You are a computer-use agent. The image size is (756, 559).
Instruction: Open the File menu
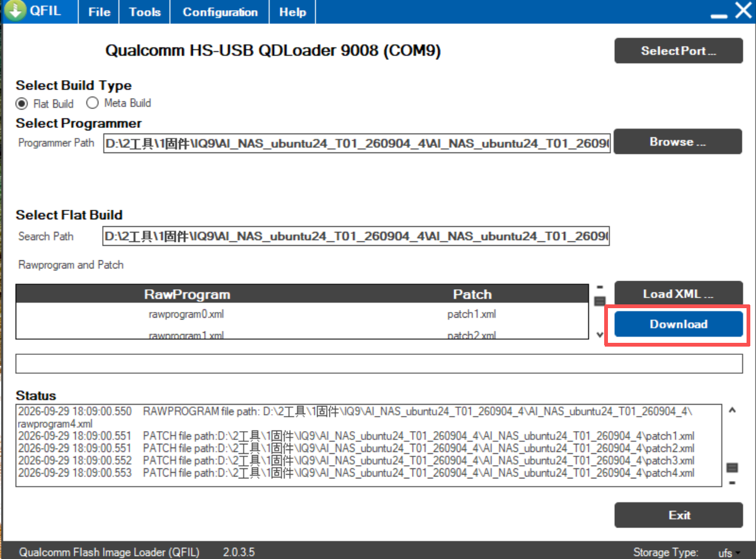pos(100,12)
